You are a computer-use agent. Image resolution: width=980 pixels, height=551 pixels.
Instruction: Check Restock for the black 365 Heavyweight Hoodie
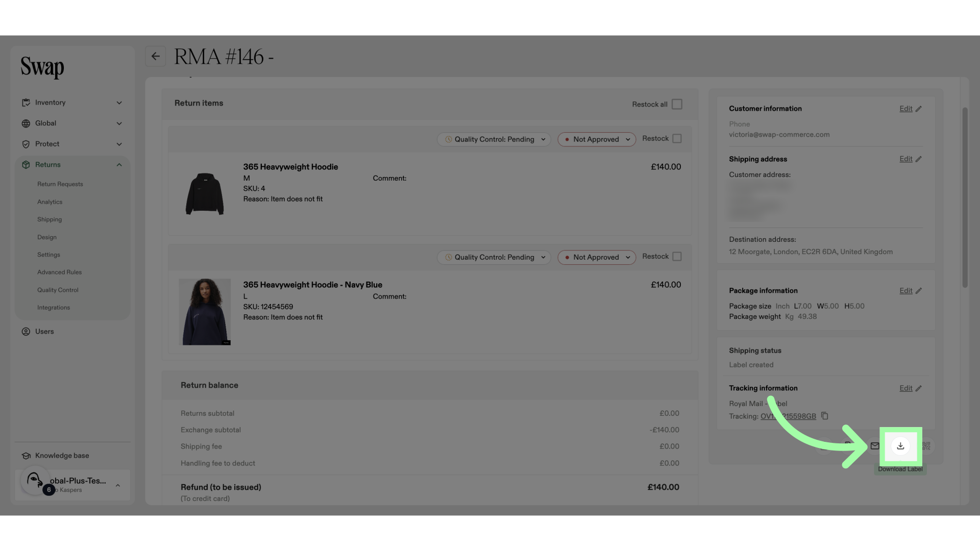point(677,139)
